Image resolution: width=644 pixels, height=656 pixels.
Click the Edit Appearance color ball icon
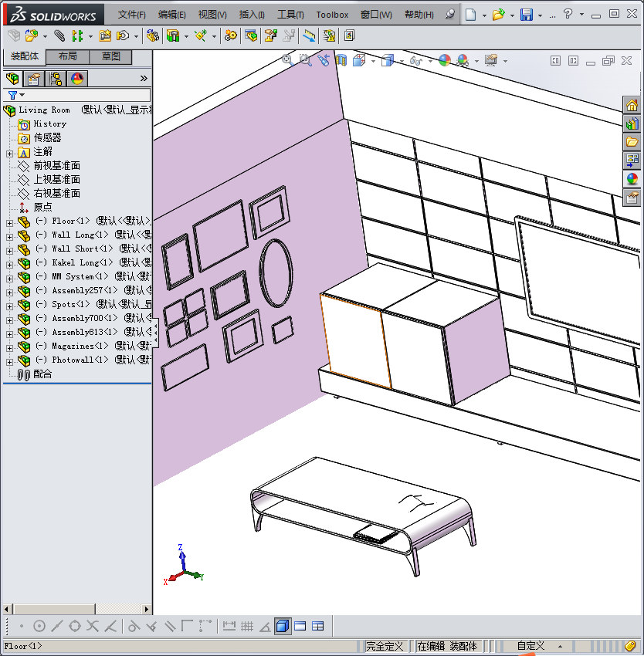445,60
